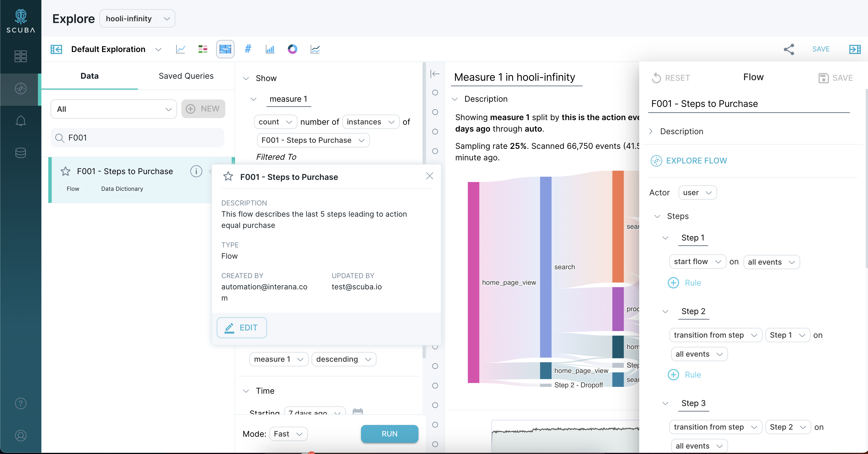
Task: Click the Flow tag on F001 item
Action: click(x=73, y=189)
